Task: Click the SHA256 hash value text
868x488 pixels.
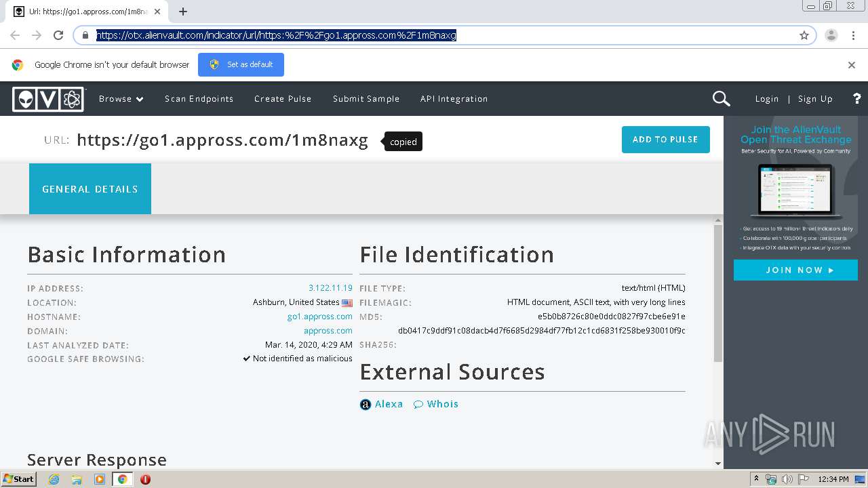Action: [x=541, y=331]
